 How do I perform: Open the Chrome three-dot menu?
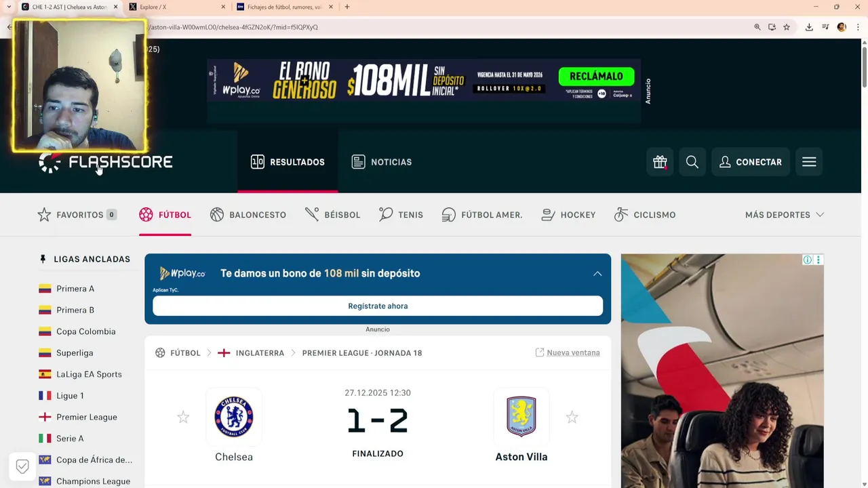[858, 27]
